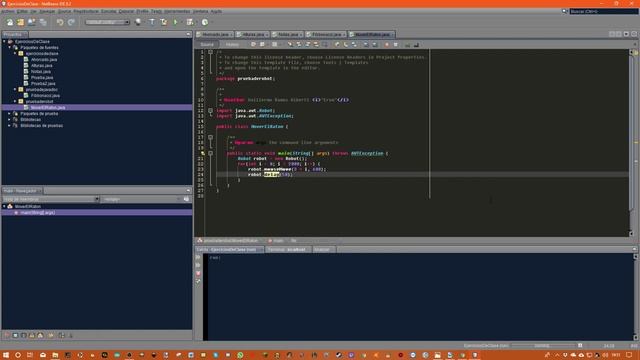Viewport: 640px width, 360px height.
Task: Expand the Bibliotecas node
Action: coord(10,120)
